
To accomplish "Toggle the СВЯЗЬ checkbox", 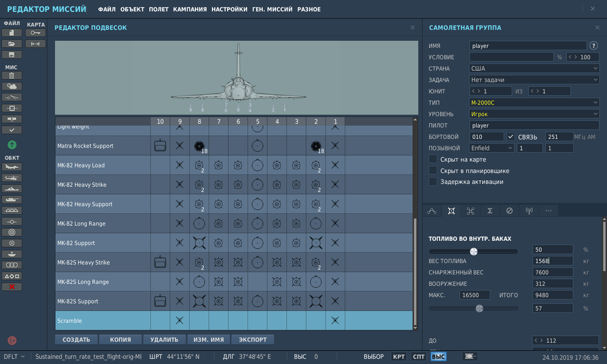I will [x=510, y=136].
